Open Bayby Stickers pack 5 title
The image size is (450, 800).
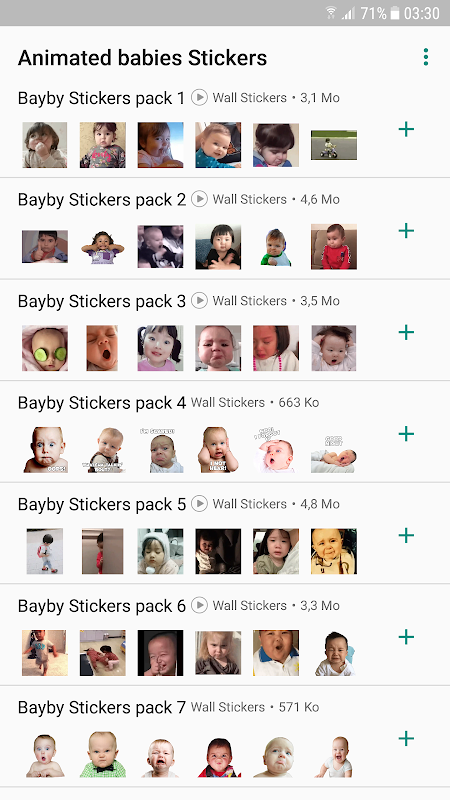(x=102, y=504)
